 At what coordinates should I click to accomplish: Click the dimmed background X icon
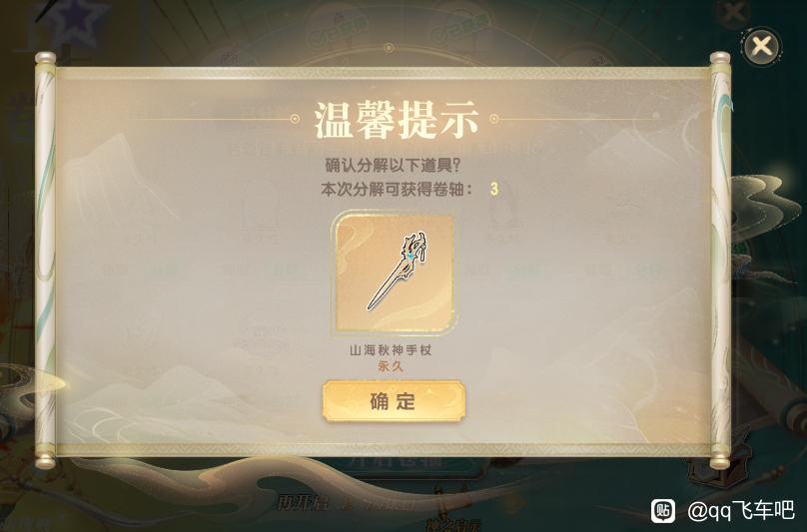coord(733,11)
